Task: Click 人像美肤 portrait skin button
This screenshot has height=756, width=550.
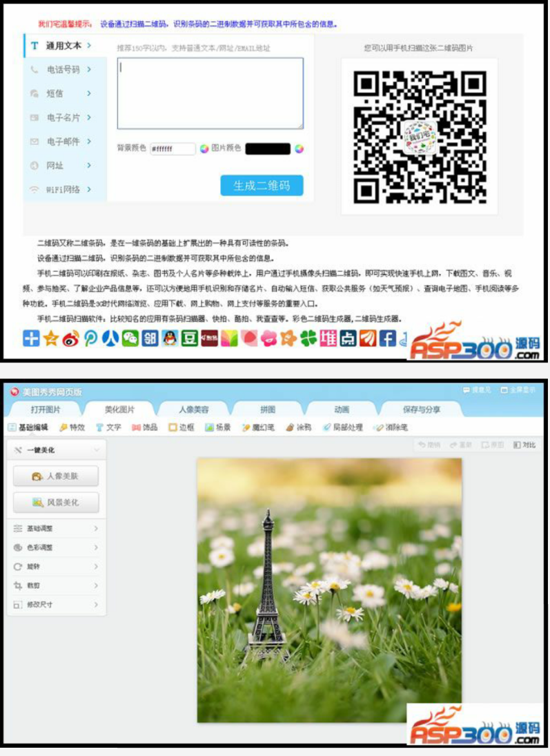Action: [56, 476]
